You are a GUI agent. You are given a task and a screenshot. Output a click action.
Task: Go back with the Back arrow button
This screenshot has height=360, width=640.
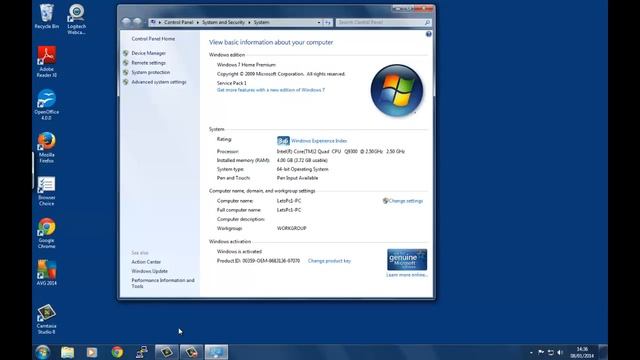click(x=126, y=22)
